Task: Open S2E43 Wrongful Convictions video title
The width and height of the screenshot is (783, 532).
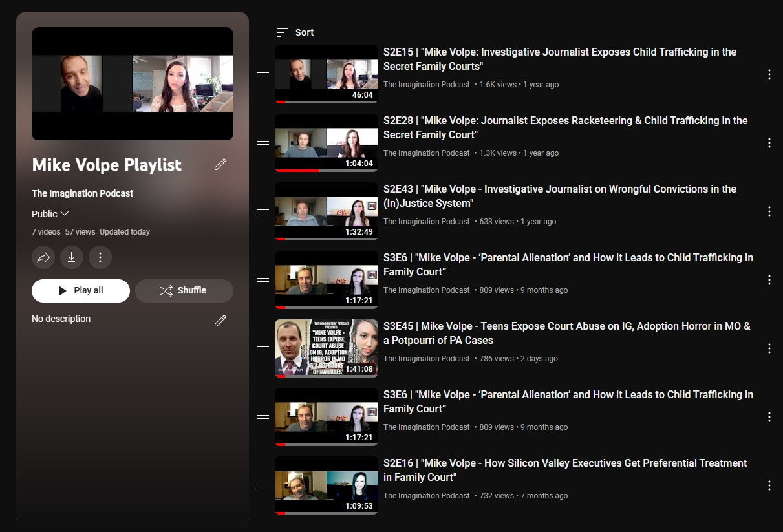Action: point(560,196)
